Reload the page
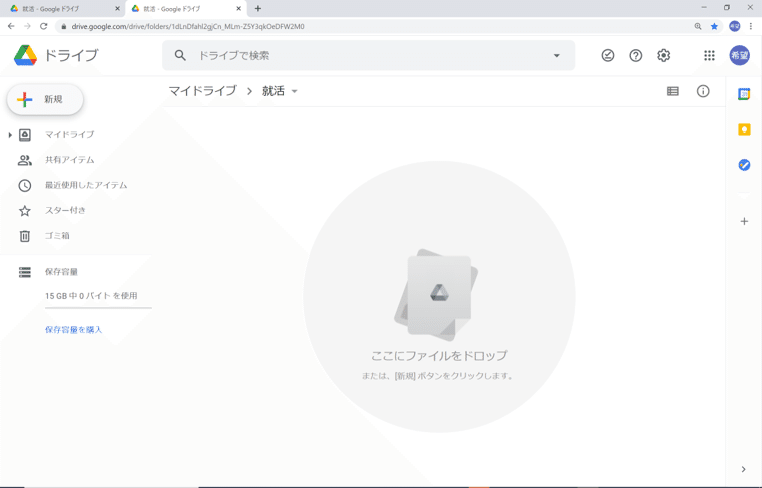The image size is (762, 488). point(44,26)
